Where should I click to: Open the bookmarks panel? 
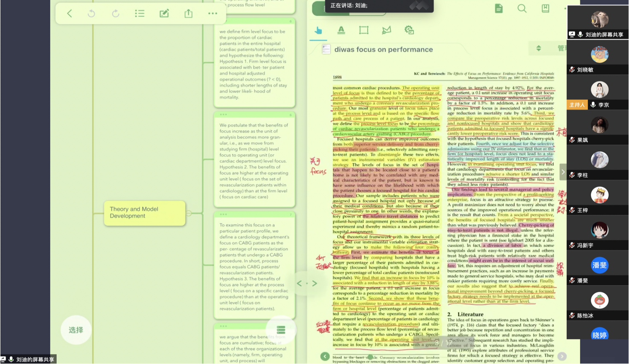545,9
